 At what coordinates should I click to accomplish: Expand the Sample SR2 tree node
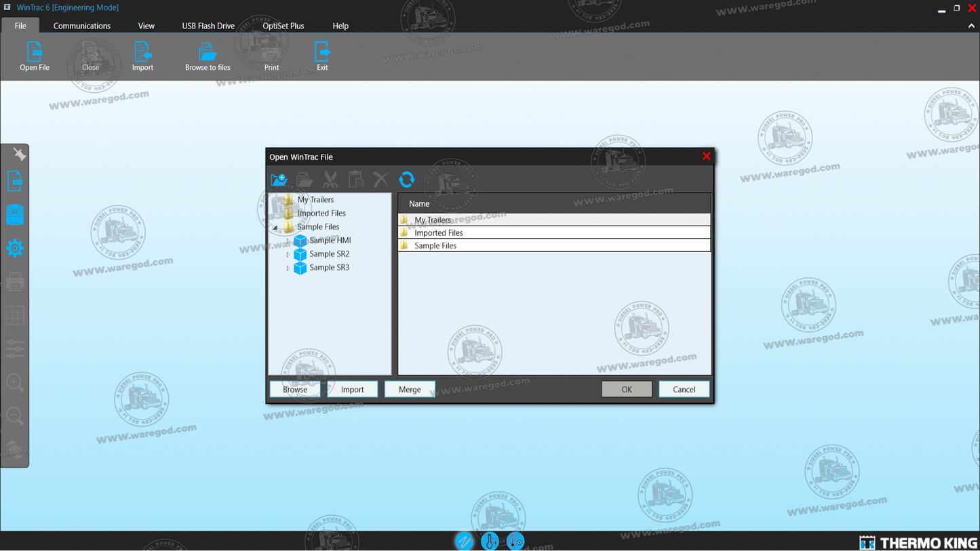point(288,255)
